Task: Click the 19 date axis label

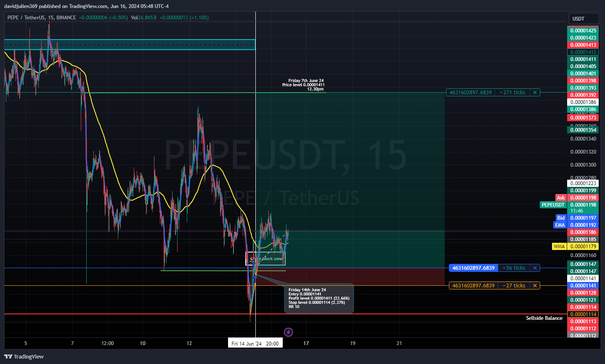Action: (x=353, y=343)
